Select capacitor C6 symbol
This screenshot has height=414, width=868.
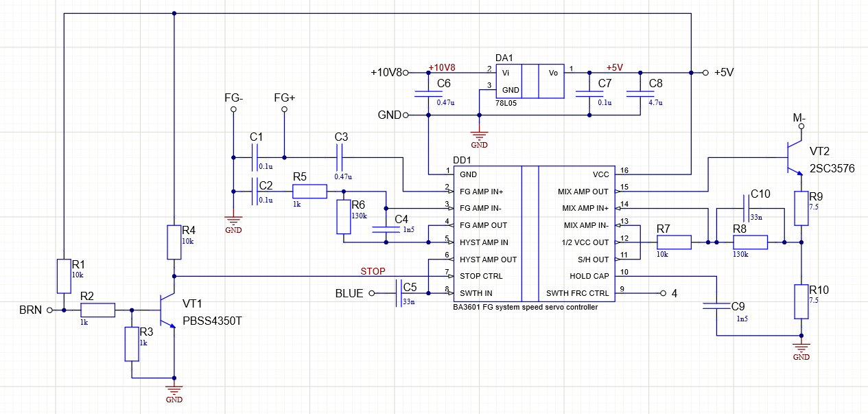427,93
